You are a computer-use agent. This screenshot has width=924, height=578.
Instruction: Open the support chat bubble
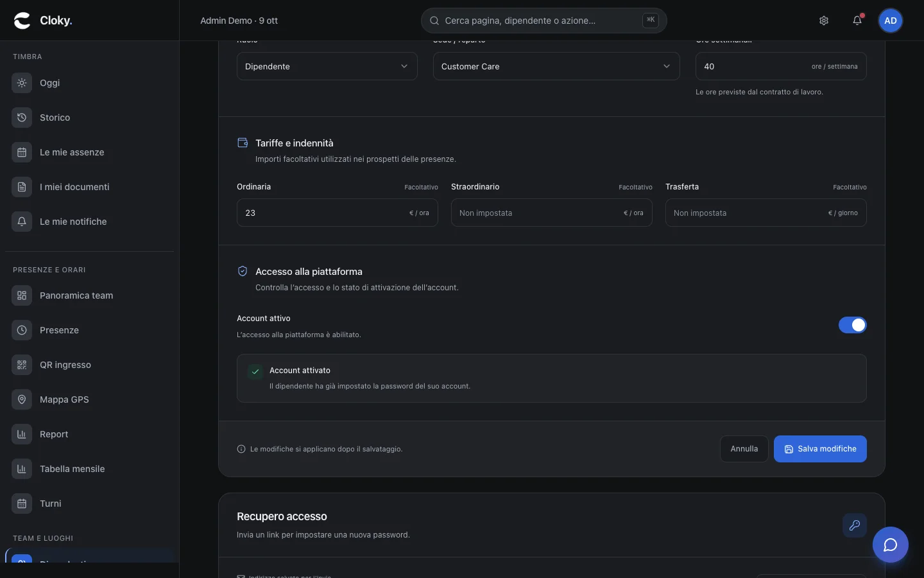click(891, 545)
